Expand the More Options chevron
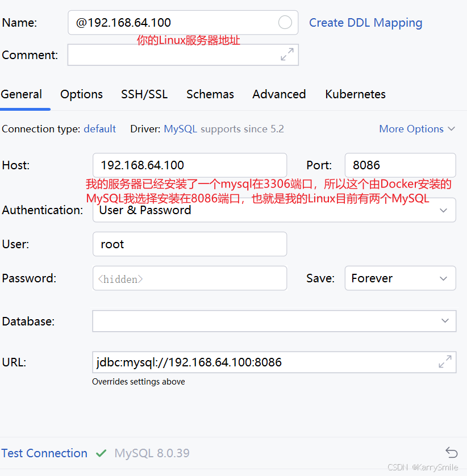Viewport: 467px width, 476px height. [451, 129]
